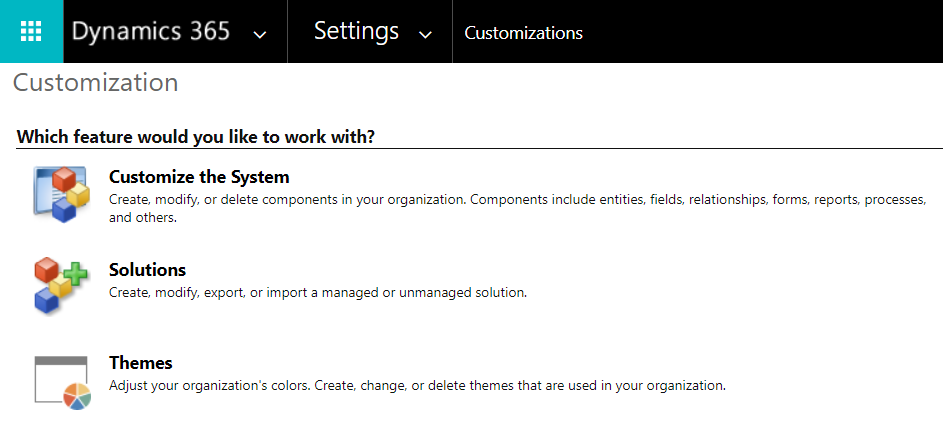Open the app launcher waffle icon
The width and height of the screenshot is (943, 425).
click(30, 31)
